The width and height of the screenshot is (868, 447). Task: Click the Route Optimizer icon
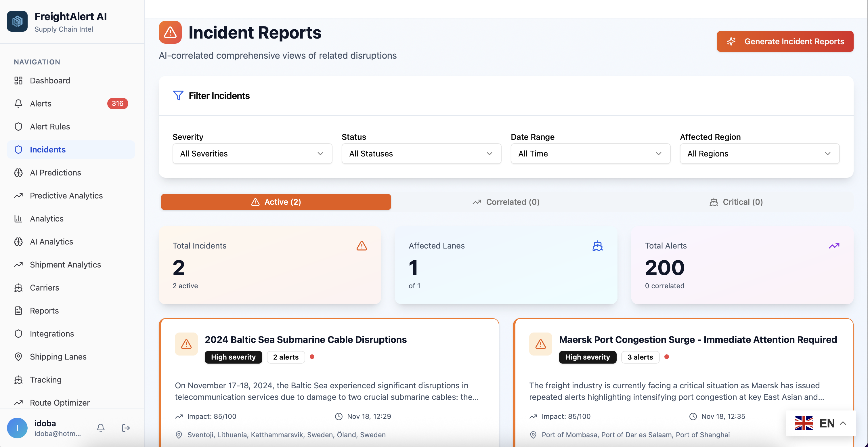pyautogui.click(x=18, y=402)
